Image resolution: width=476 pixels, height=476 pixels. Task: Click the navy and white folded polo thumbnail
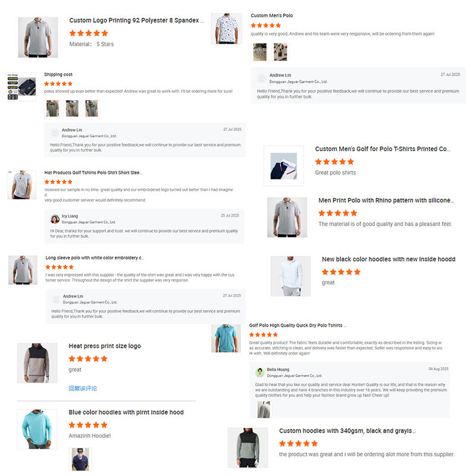coord(284,166)
